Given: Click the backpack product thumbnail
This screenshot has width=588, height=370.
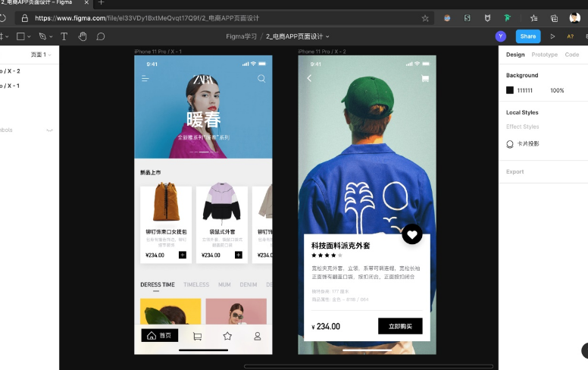Looking at the screenshot, I should tap(166, 202).
